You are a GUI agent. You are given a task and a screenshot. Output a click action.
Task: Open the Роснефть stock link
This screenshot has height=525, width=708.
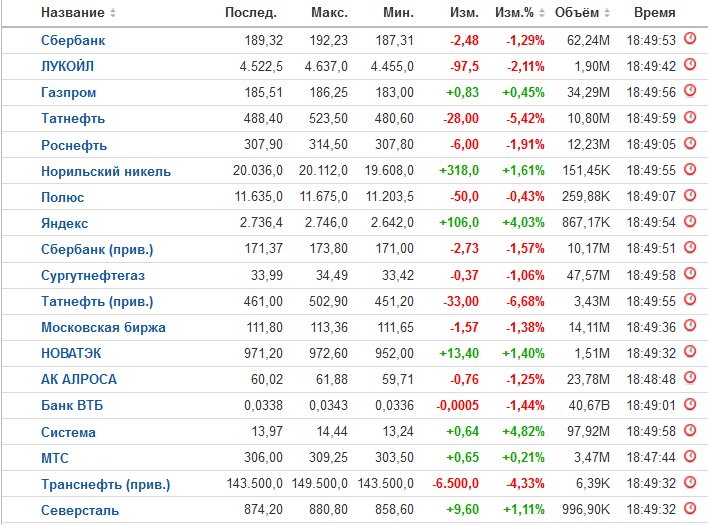click(x=74, y=145)
